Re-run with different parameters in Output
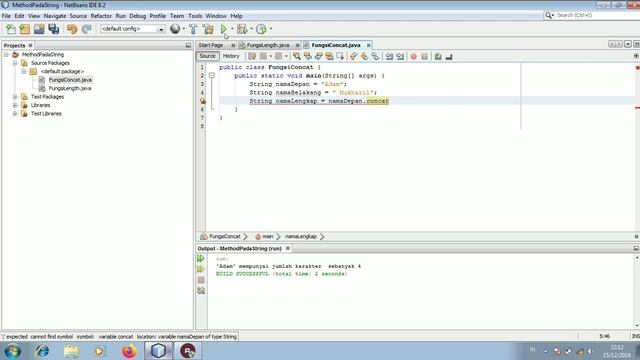The width and height of the screenshot is (640, 360). pyautogui.click(x=201, y=269)
